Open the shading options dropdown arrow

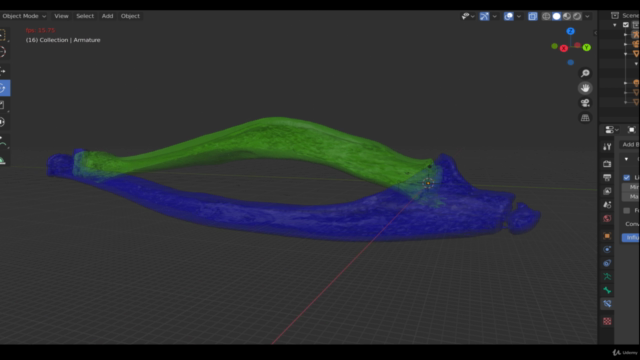pos(587,16)
